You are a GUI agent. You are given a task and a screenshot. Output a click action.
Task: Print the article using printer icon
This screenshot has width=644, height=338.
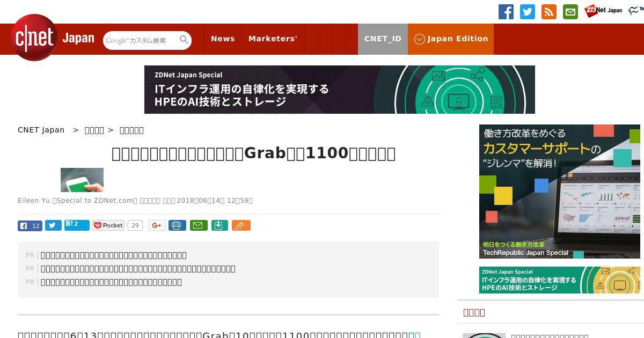[x=177, y=225]
